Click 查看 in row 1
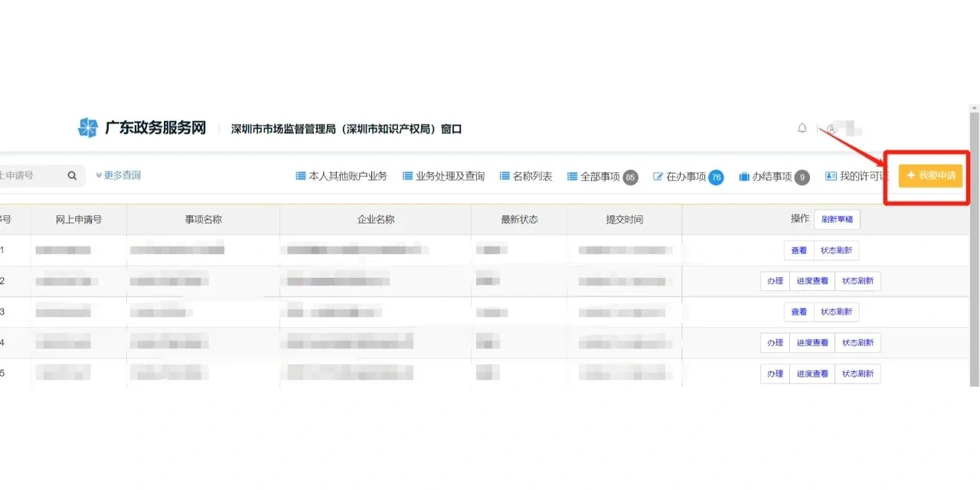Image resolution: width=980 pixels, height=490 pixels. tap(799, 251)
